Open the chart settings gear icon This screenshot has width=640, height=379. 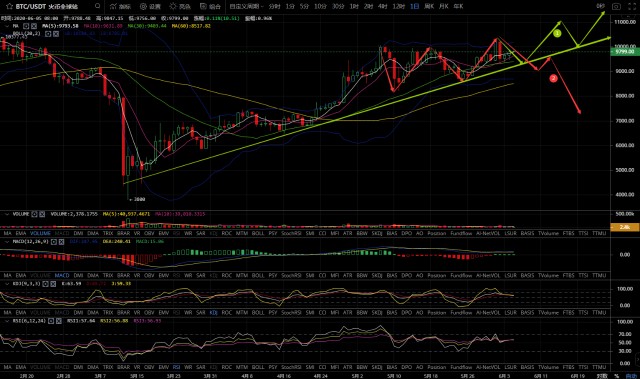[x=150, y=6]
